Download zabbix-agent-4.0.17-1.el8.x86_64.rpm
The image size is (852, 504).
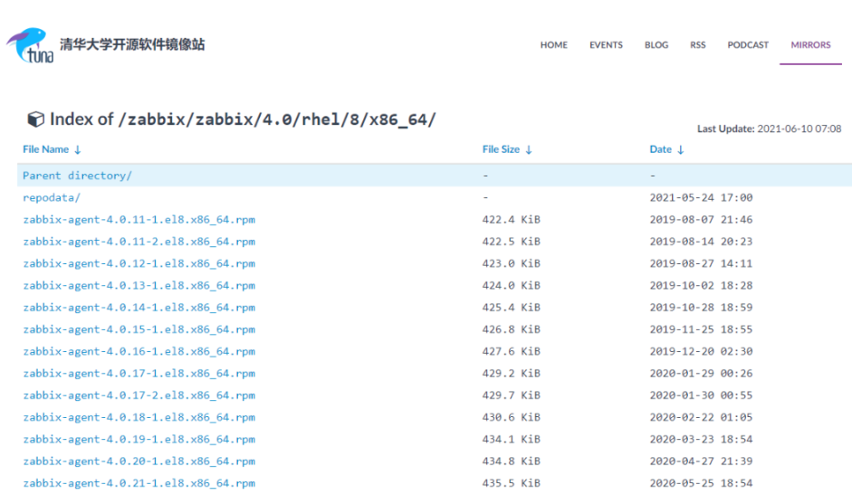(139, 374)
